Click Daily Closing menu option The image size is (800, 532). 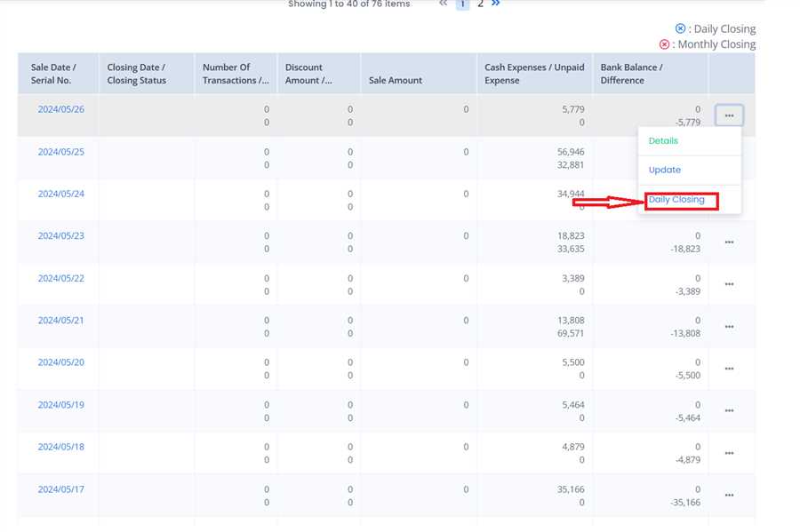677,200
